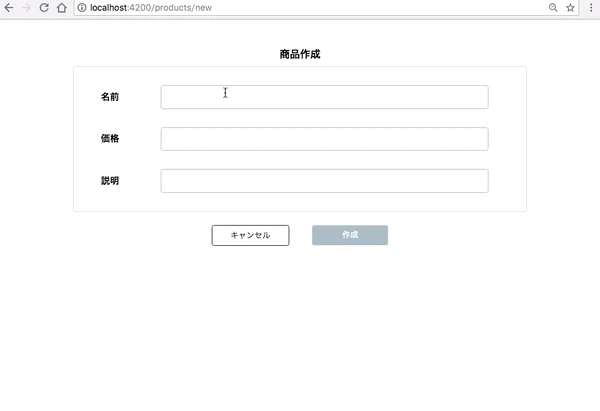Open the browser home page icon
600x411 pixels.
pos(62,8)
